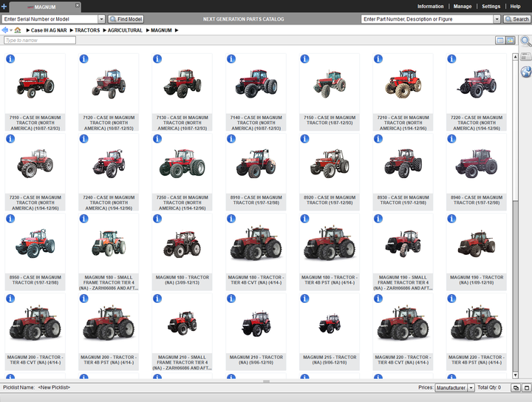This screenshot has width=532, height=402.
Task: Open the 8910 Magnum tractor thumbnail
Action: pyautogui.click(x=256, y=164)
